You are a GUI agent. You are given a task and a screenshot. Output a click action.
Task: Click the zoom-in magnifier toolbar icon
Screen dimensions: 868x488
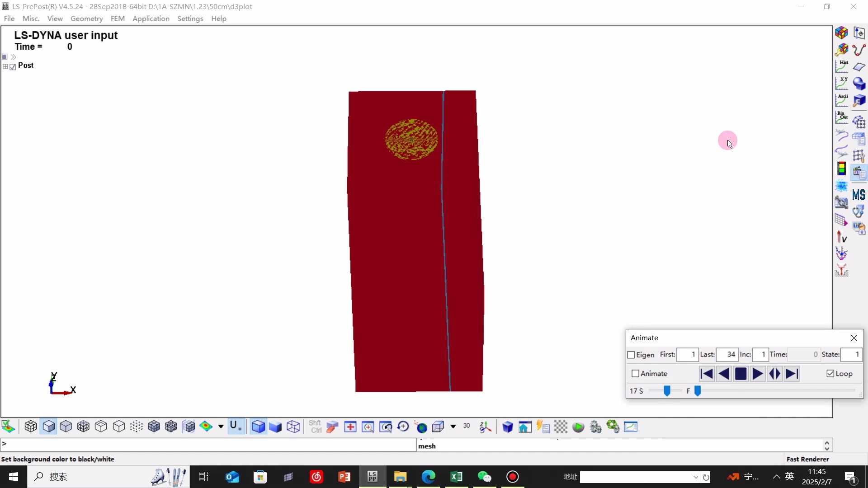(368, 427)
